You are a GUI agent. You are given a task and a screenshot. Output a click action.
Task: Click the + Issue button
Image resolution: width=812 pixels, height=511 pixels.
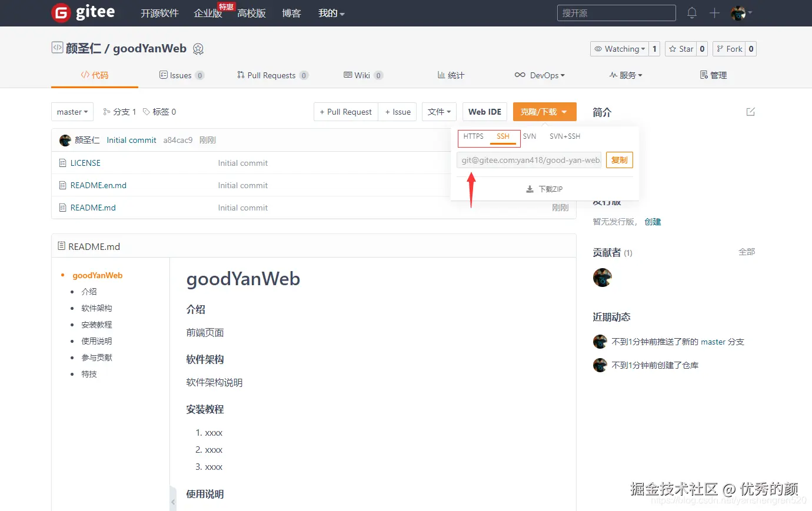398,112
